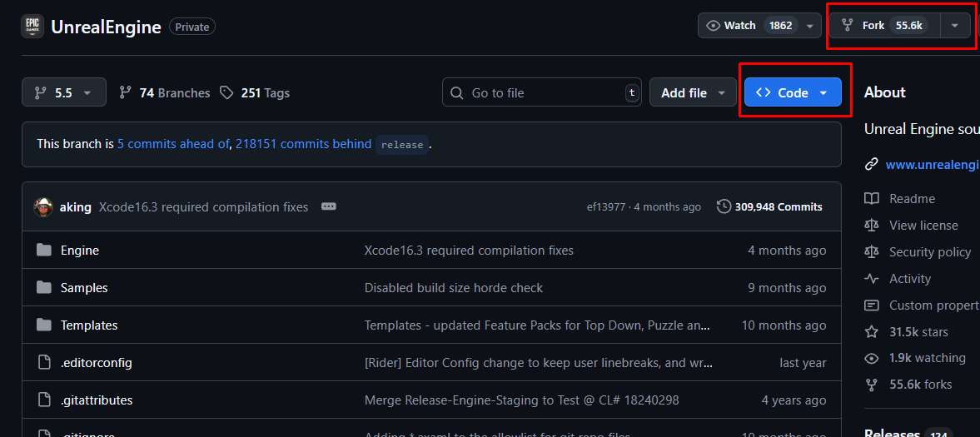Open the Samples folder
The image size is (980, 437).
84,287
